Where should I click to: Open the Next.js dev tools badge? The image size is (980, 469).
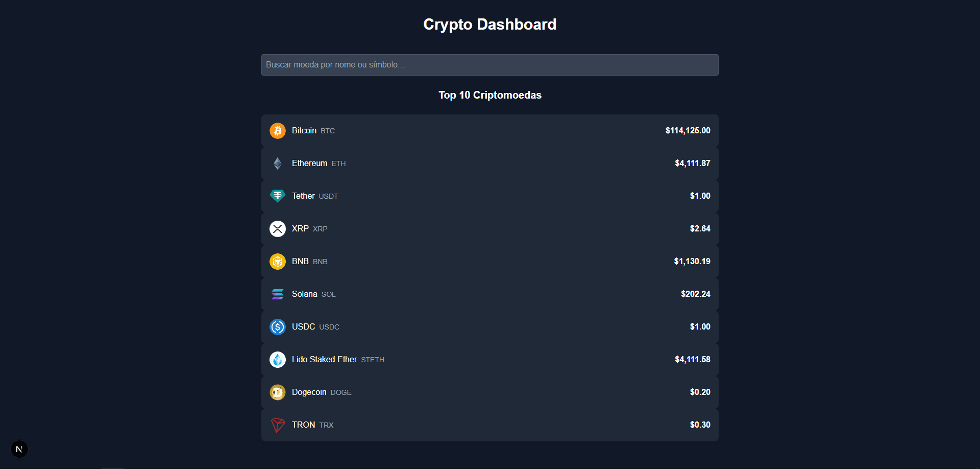click(x=19, y=449)
